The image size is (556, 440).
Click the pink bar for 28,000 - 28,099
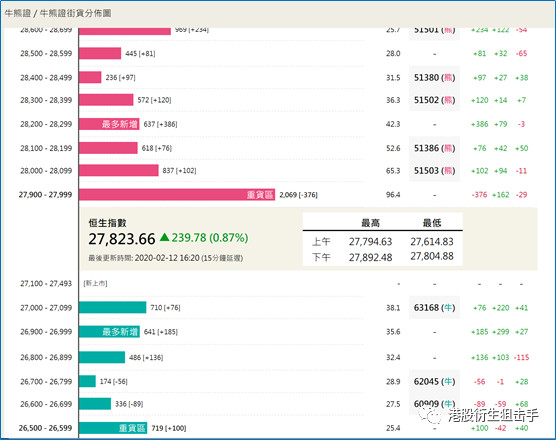119,171
